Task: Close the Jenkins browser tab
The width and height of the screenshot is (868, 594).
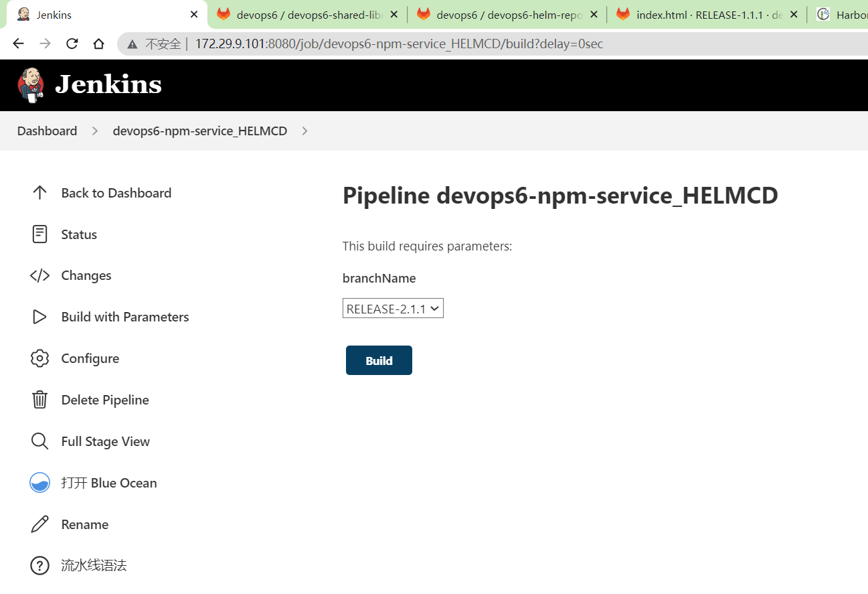Action: 194,14
